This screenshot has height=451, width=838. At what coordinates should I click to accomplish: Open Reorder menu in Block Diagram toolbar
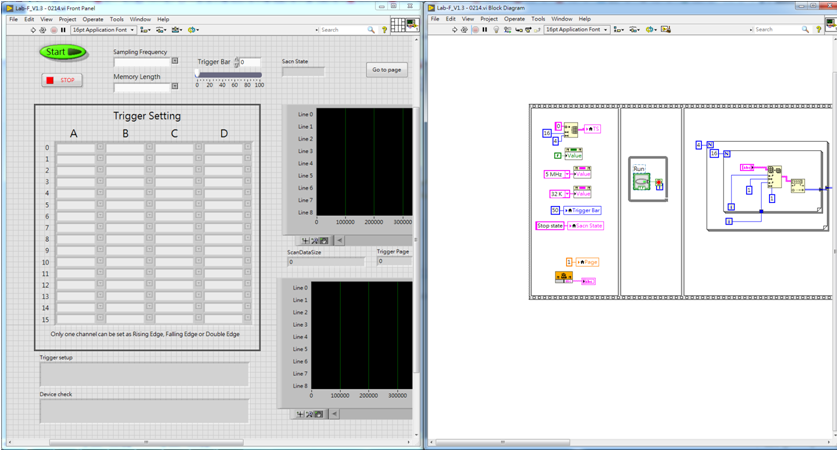click(x=650, y=29)
